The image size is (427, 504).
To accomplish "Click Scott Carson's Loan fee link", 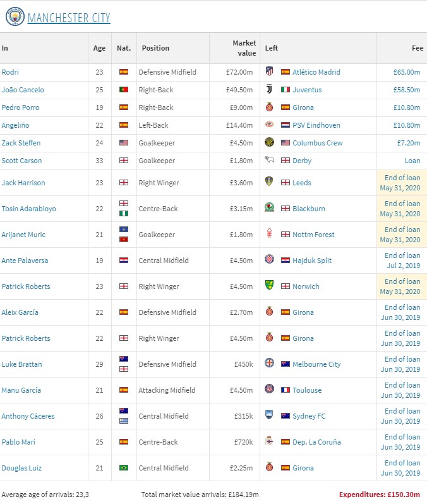I will pyautogui.click(x=412, y=161).
